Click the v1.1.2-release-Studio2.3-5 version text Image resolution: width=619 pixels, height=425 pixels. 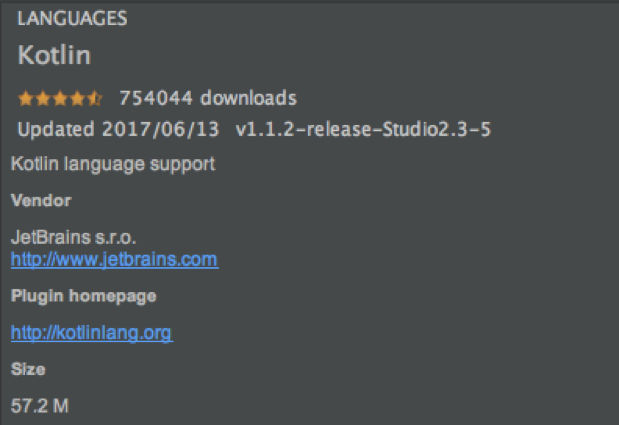tap(363, 130)
